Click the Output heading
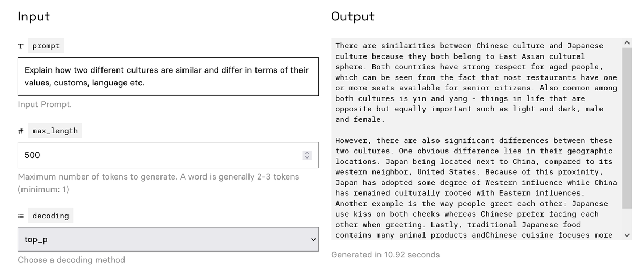 [x=353, y=16]
